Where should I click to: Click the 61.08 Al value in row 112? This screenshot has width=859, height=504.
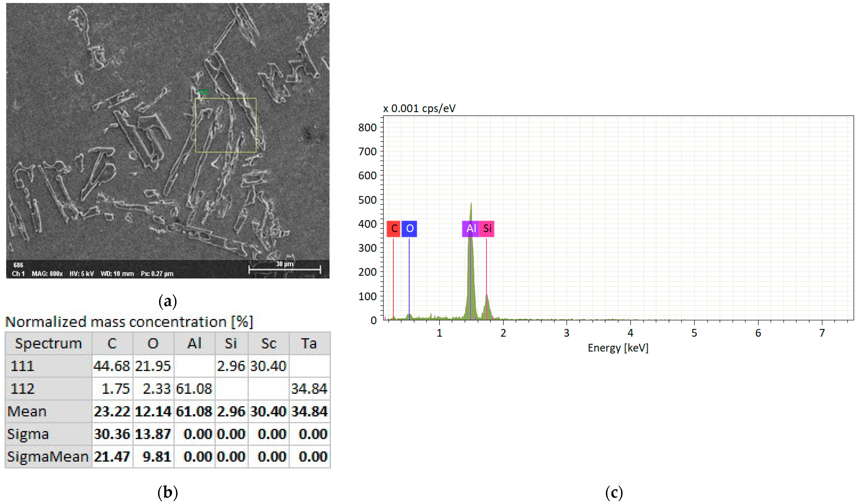click(x=194, y=389)
